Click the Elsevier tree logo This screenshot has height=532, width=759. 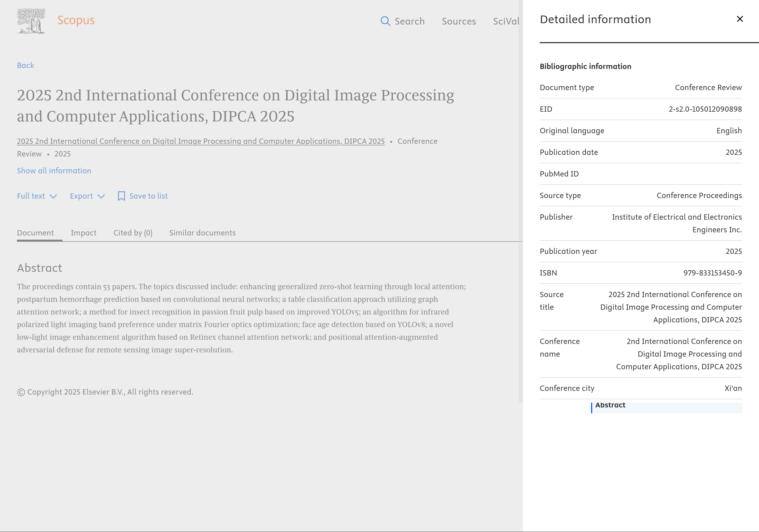[x=31, y=21]
